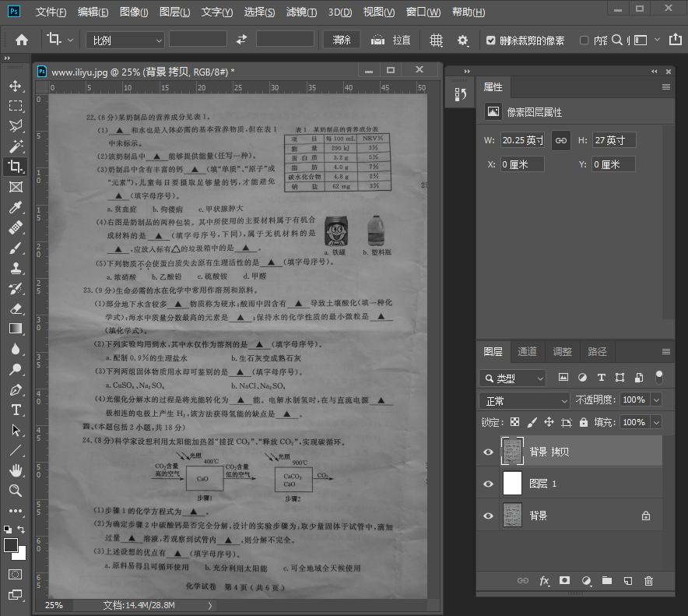Select the History Brush tool
Image resolution: width=688 pixels, height=616 pixels.
pyautogui.click(x=16, y=288)
